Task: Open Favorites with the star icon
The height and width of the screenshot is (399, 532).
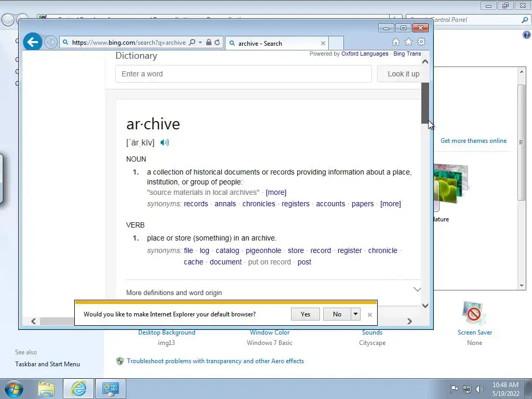Action: click(x=408, y=42)
